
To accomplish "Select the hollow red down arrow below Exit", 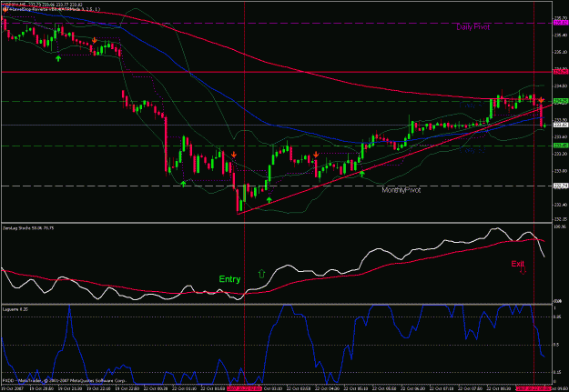I will point(523,270).
